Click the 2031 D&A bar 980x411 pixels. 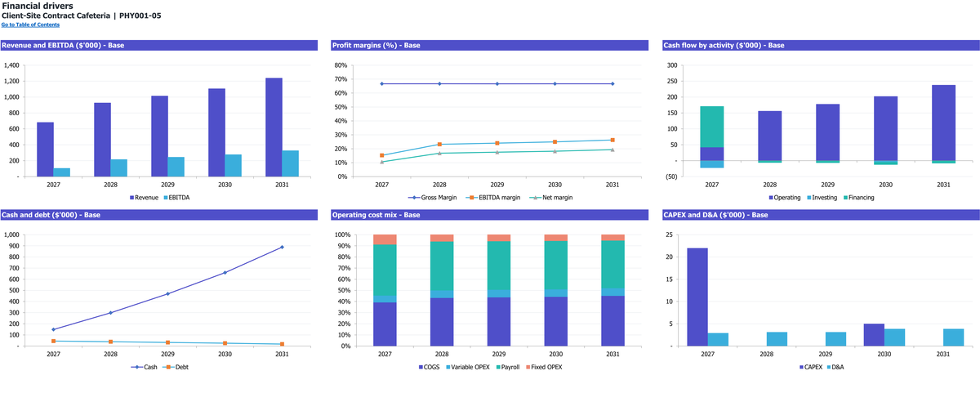point(953,337)
